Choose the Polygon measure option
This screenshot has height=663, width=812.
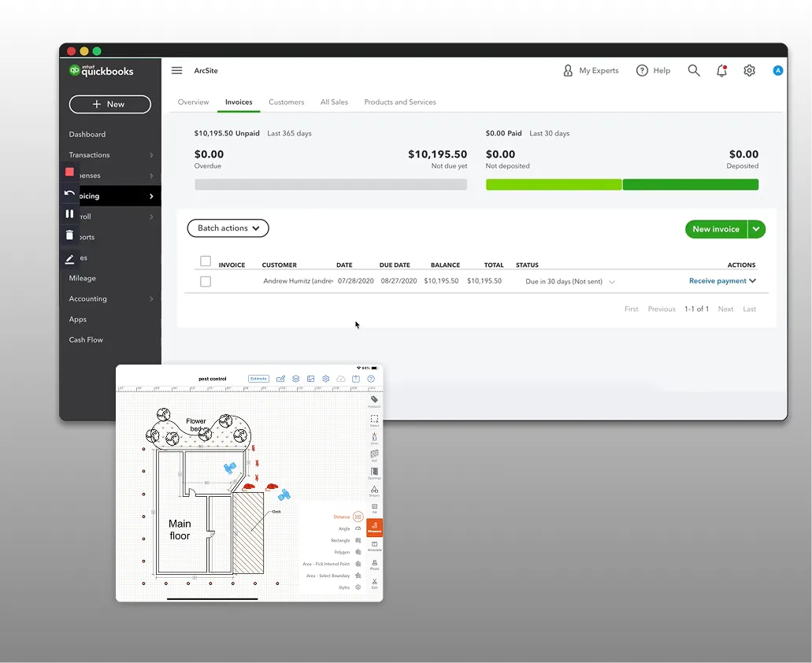(x=347, y=552)
